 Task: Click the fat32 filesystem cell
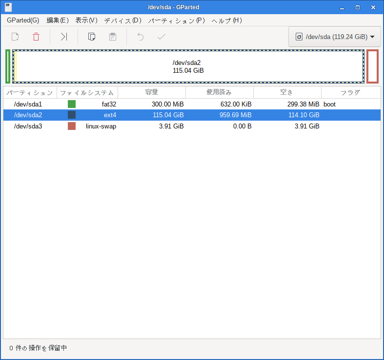[109, 104]
